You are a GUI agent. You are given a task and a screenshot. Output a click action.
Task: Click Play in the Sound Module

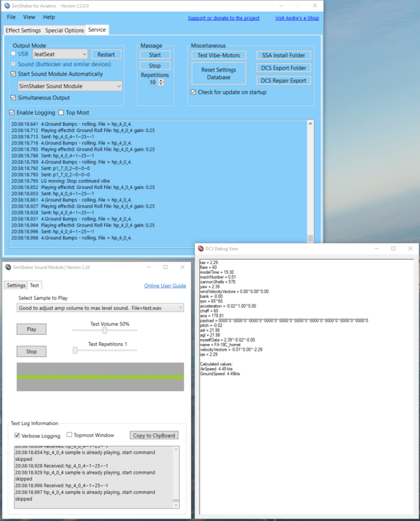(31, 329)
